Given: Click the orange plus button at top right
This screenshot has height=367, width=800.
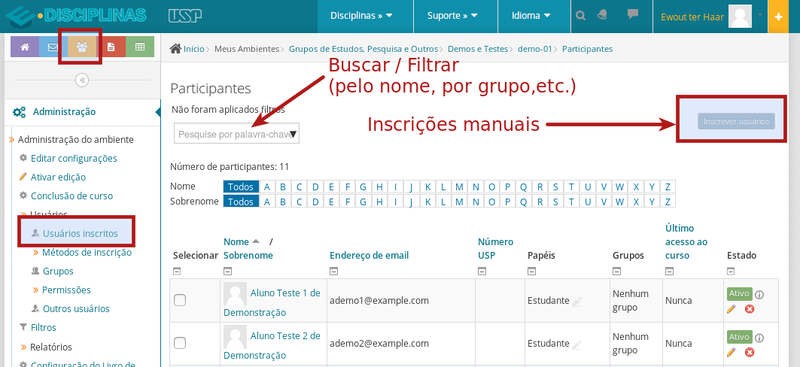Looking at the screenshot, I should [778, 16].
